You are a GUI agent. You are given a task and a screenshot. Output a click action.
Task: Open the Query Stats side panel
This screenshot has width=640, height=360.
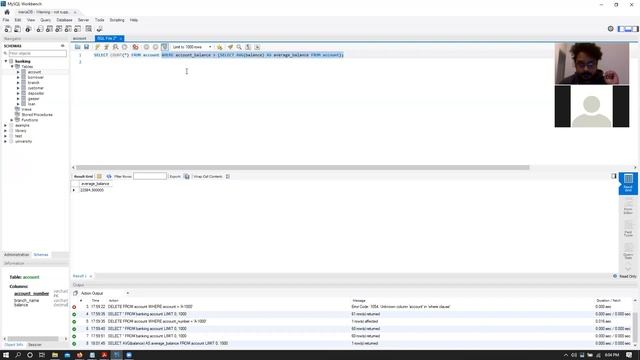[628, 252]
